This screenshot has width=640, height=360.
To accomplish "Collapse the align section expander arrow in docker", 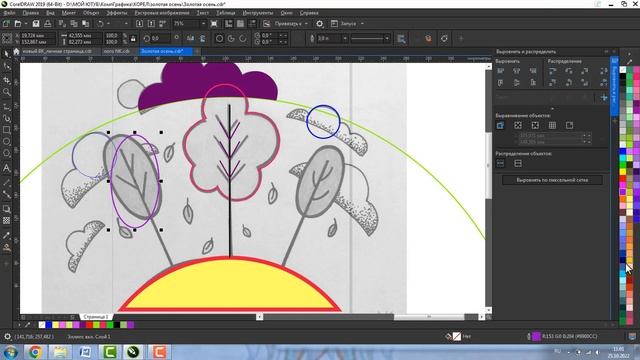I will point(552,109).
